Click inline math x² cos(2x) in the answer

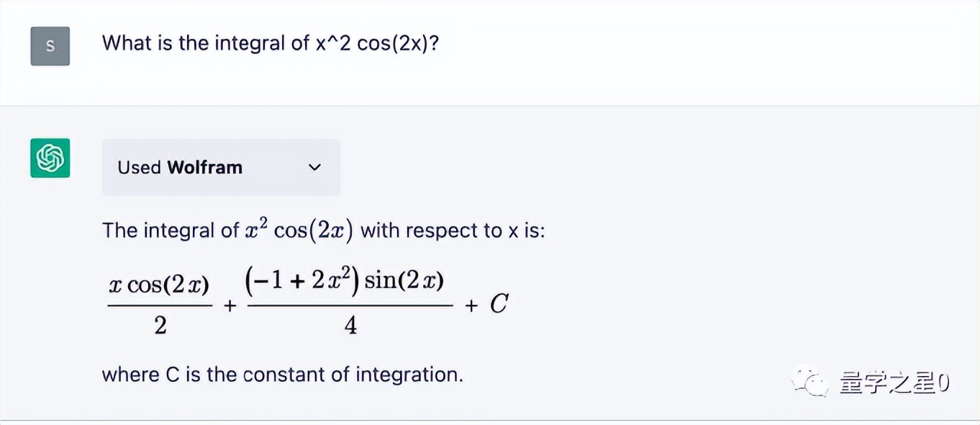click(298, 231)
